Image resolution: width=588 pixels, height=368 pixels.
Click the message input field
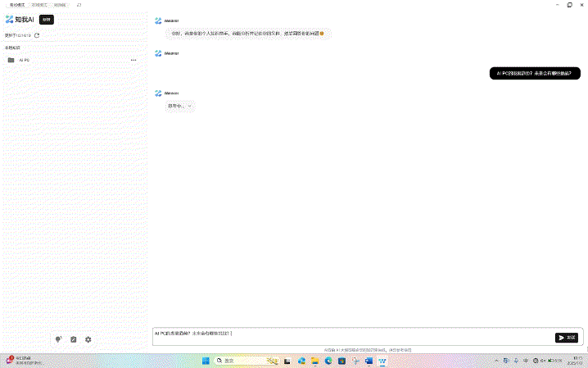point(344,334)
